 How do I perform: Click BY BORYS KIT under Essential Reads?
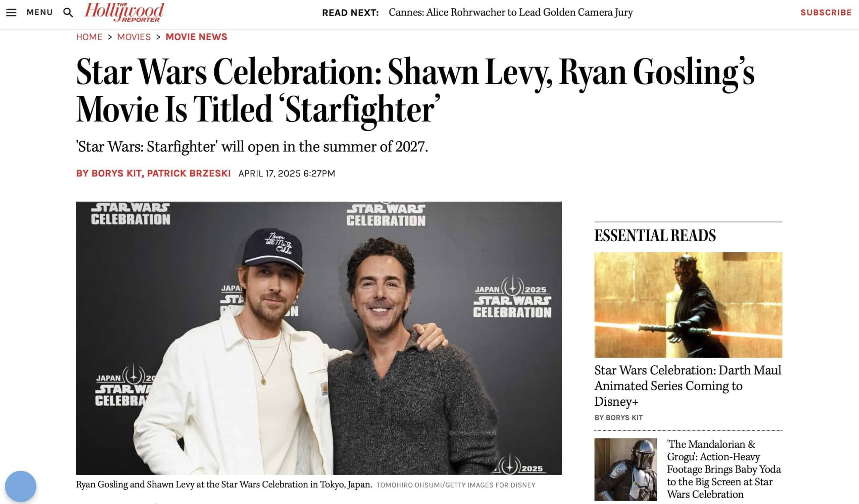pos(619,418)
